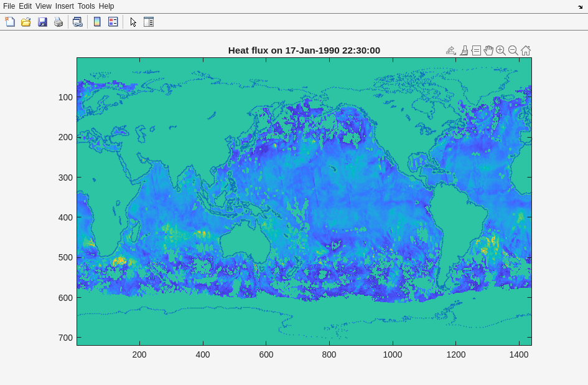Toggle the brush data tool above the axes
The height and width of the screenshot is (385, 588).
[464, 50]
